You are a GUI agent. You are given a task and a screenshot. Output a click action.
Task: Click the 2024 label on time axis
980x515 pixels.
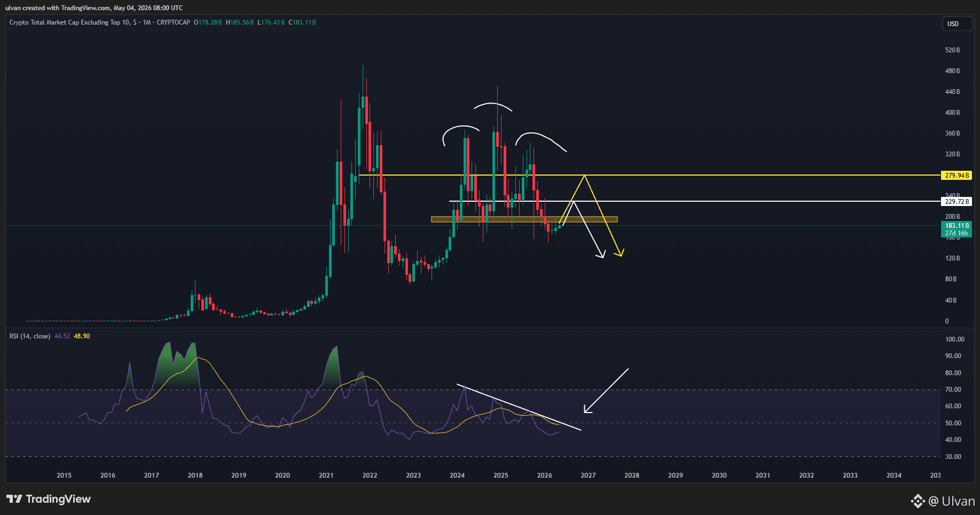pyautogui.click(x=457, y=476)
